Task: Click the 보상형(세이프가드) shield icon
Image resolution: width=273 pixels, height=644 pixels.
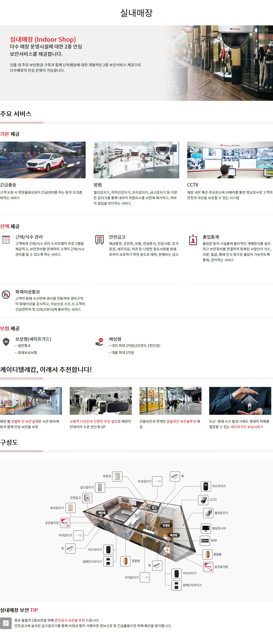Action: (x=6, y=341)
